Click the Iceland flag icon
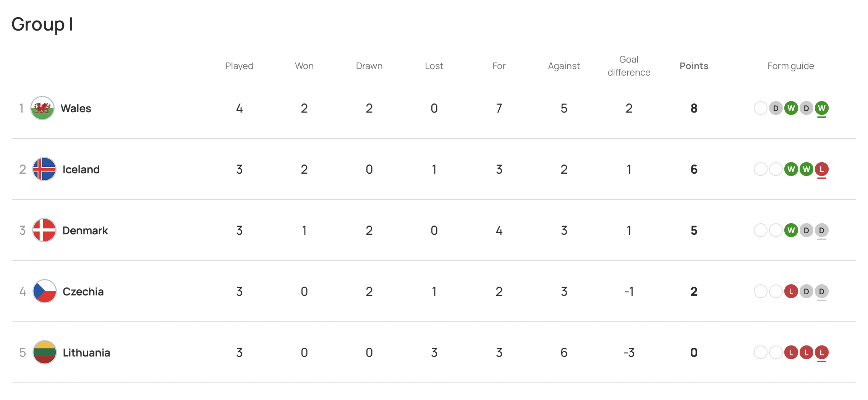The height and width of the screenshot is (400, 868). 44,169
